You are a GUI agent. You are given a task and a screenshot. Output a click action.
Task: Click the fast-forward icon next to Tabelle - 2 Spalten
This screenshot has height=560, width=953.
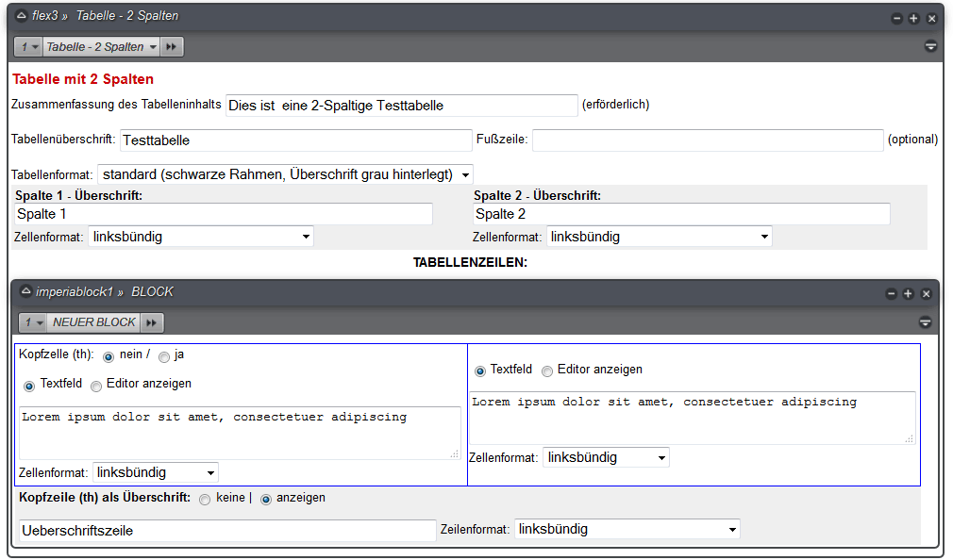pos(172,47)
